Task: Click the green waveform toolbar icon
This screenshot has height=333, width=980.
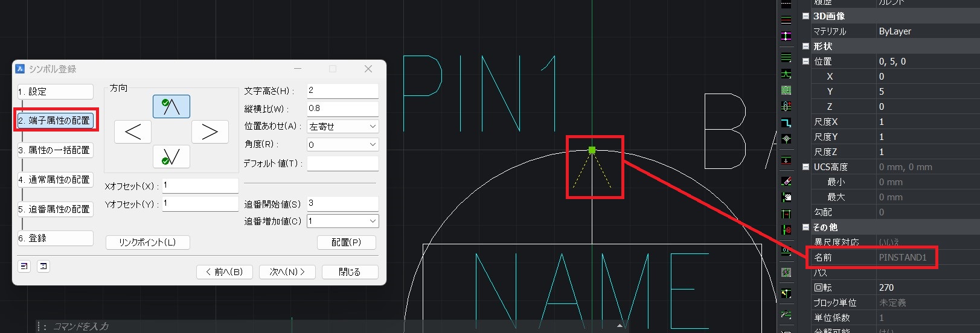Action: click(x=786, y=74)
